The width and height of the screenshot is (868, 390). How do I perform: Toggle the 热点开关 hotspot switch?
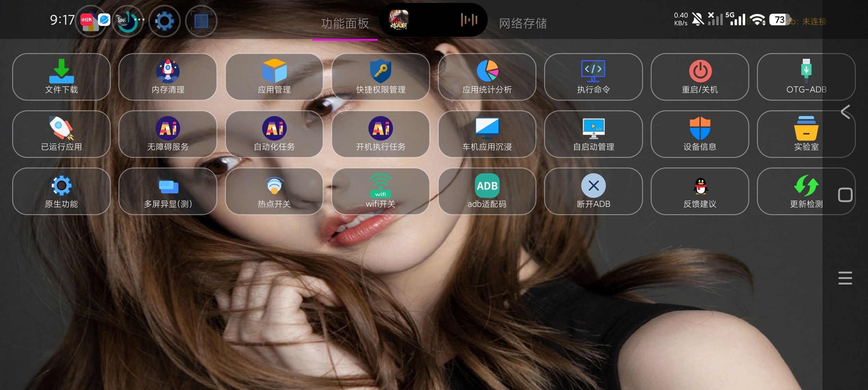(x=274, y=191)
